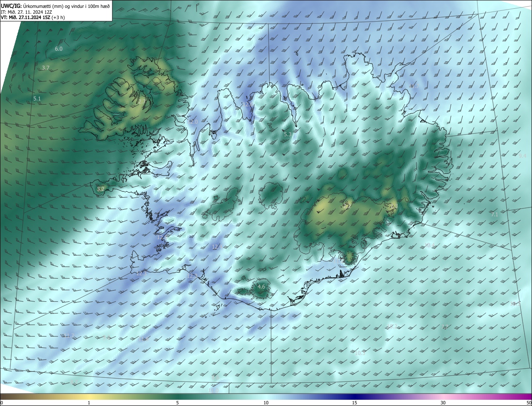Click the map value '5.3'
This screenshot has height=406, width=532.
pos(288,135)
